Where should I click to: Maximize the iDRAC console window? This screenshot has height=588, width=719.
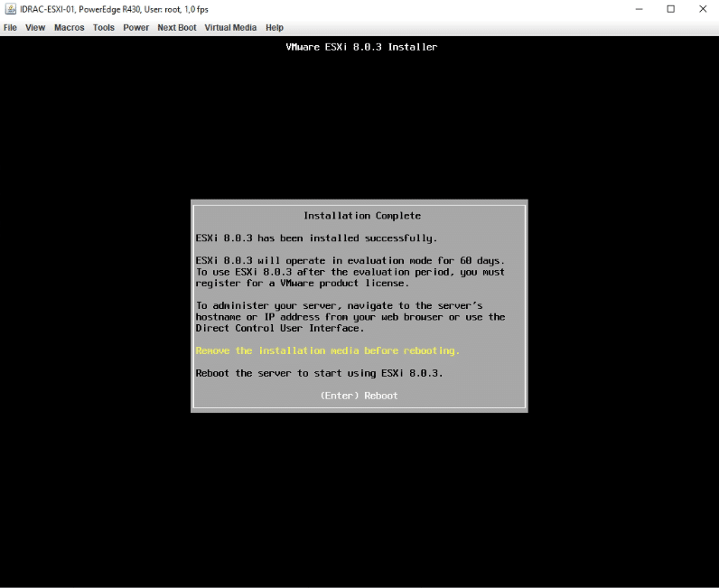[x=671, y=9]
